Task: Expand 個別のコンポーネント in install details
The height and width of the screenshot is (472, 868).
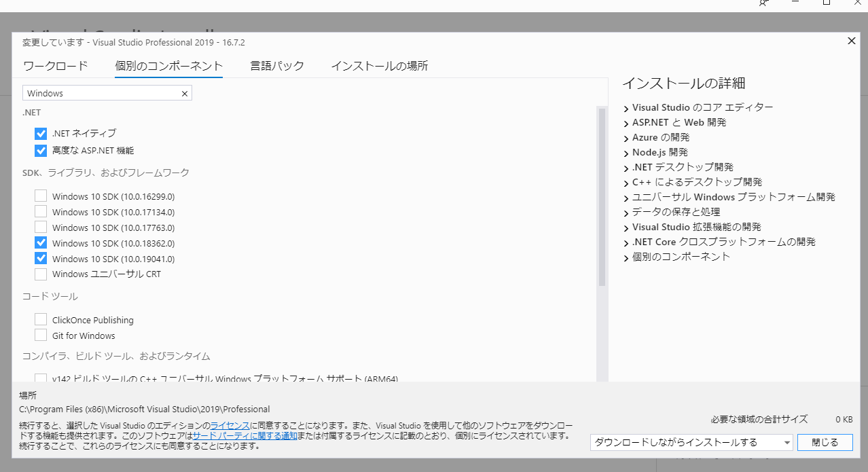Action: coord(626,257)
